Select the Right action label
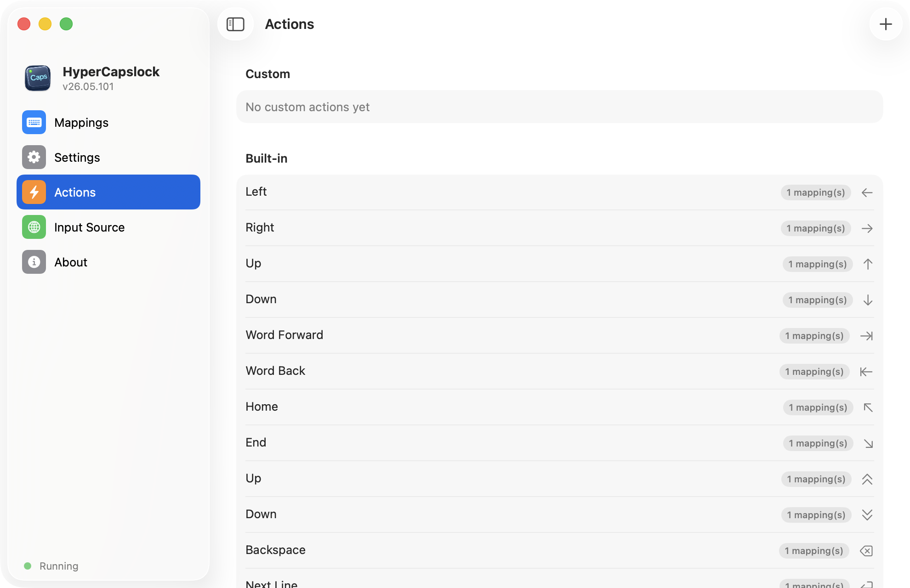910x588 pixels. coord(260,227)
